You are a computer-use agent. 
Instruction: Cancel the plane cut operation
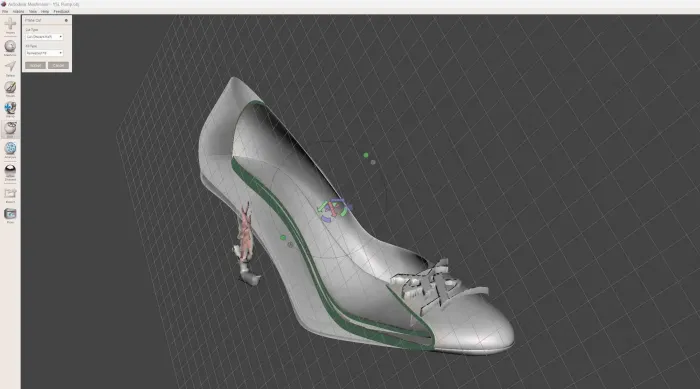pyautogui.click(x=58, y=65)
